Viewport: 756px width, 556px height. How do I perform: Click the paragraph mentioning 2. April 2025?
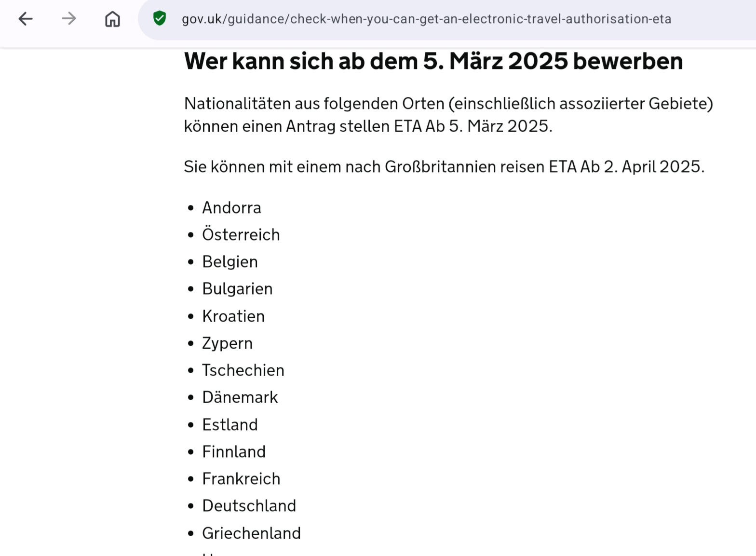444,167
